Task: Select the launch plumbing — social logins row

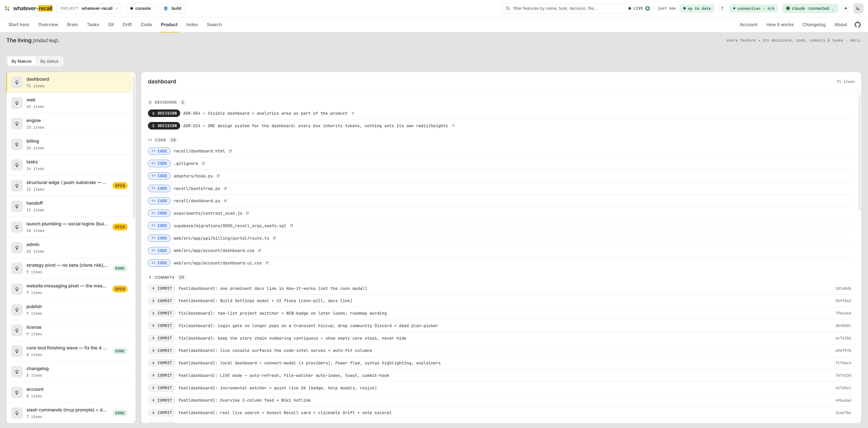Action: pos(70,227)
